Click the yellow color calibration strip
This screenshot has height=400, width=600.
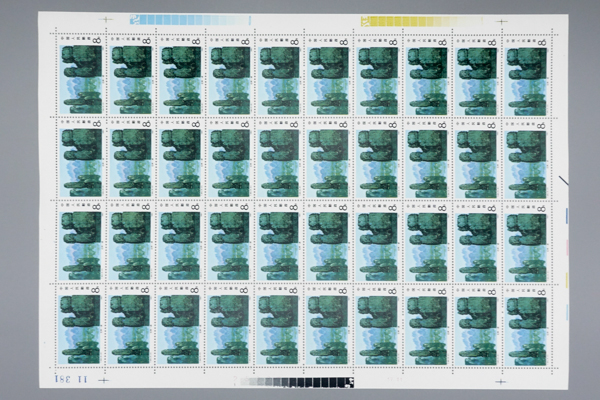(x=421, y=21)
